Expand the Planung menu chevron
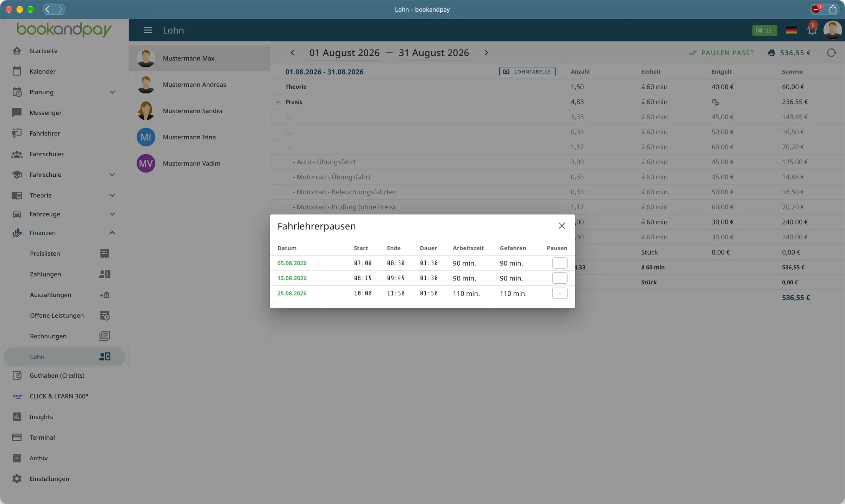Viewport: 845px width, 504px height. (x=112, y=92)
